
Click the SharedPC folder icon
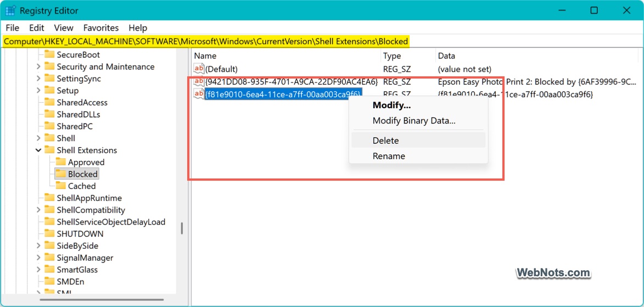coord(49,126)
